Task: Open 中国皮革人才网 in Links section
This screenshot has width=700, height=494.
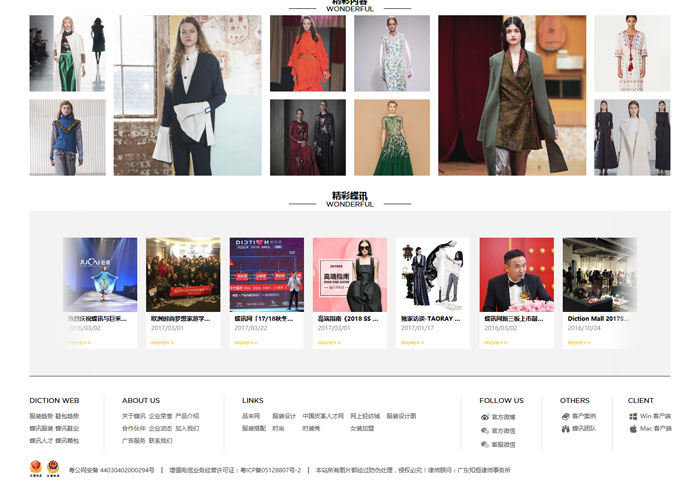Action: [323, 416]
